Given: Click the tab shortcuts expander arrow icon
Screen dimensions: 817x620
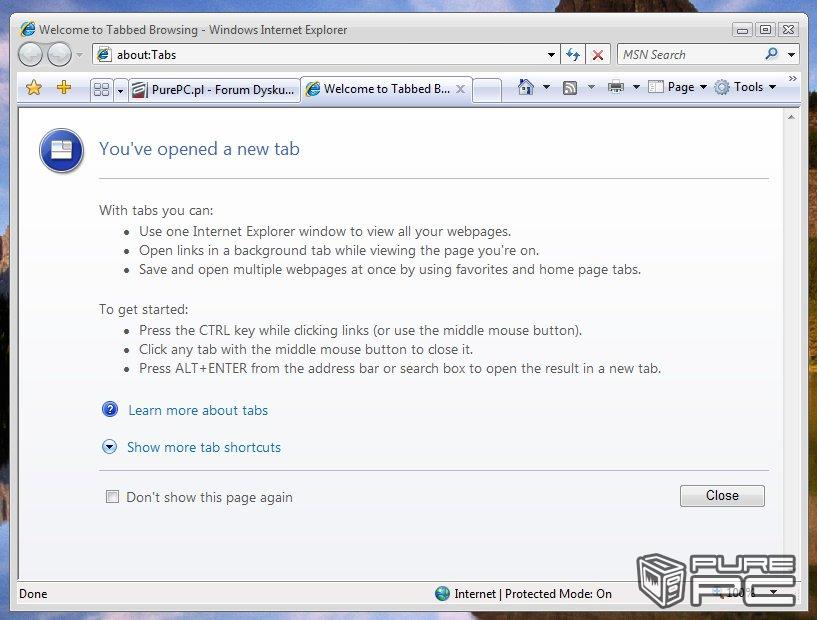Looking at the screenshot, I should click(109, 447).
